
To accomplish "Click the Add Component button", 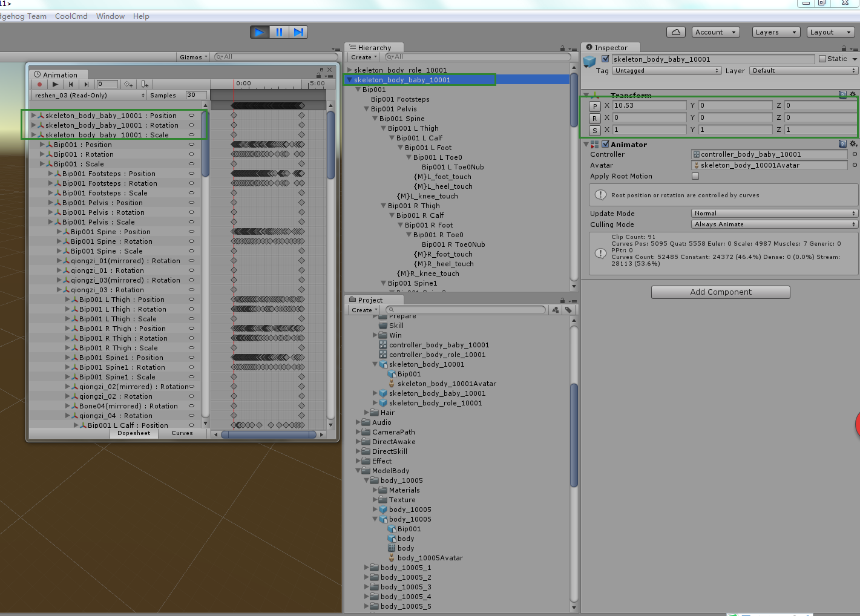I will pyautogui.click(x=720, y=292).
